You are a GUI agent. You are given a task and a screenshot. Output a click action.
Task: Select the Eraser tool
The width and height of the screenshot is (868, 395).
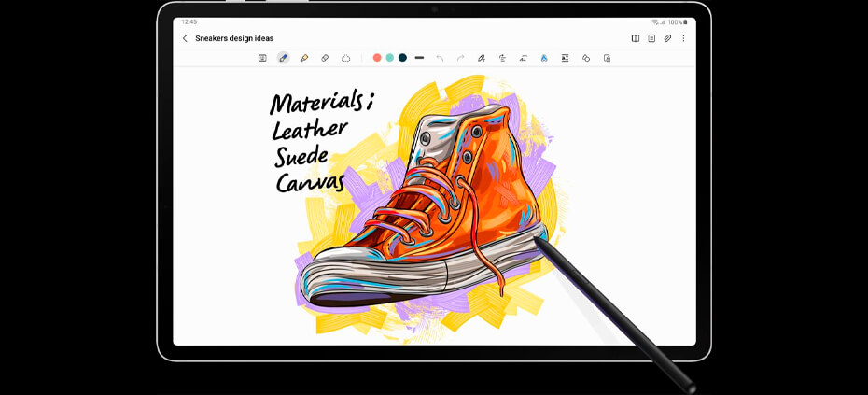[x=325, y=58]
